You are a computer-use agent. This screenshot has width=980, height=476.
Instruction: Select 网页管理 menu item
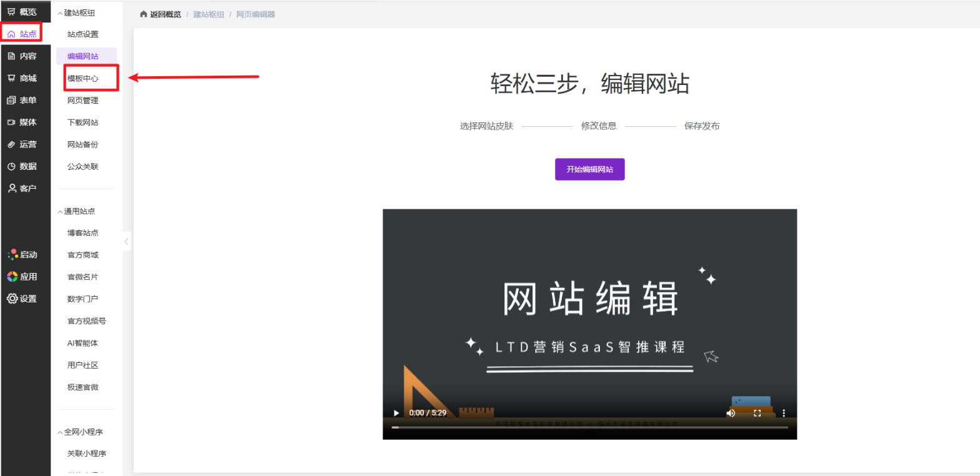[83, 101]
